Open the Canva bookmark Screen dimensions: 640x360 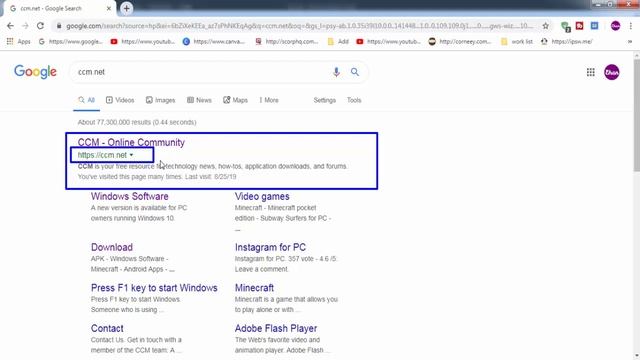[214, 41]
